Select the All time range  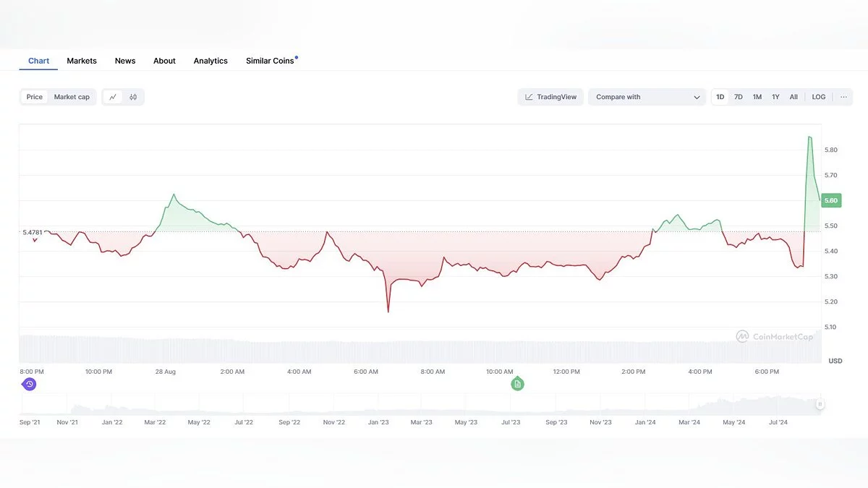click(793, 97)
